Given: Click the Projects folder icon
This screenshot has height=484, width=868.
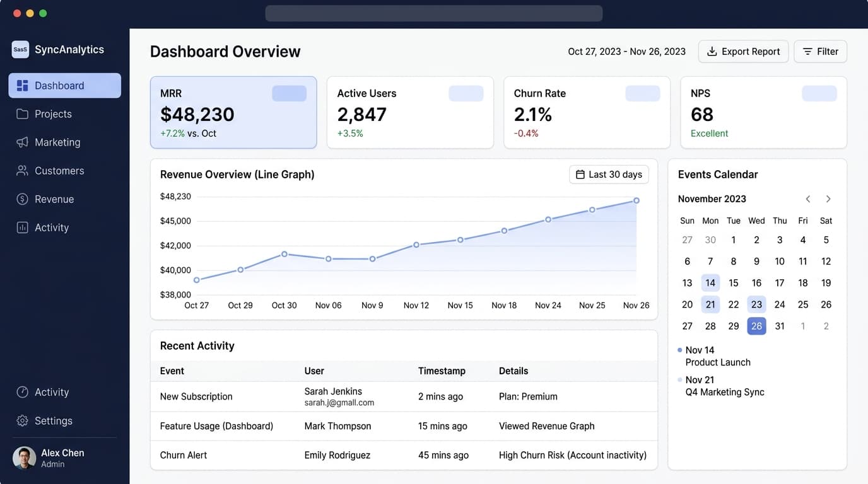Looking at the screenshot, I should pyautogui.click(x=22, y=114).
